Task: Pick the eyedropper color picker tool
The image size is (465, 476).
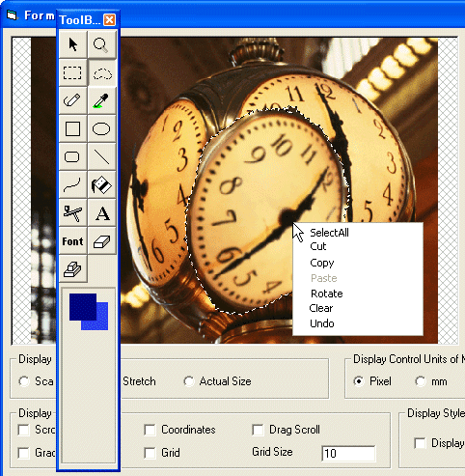Action: tap(101, 100)
